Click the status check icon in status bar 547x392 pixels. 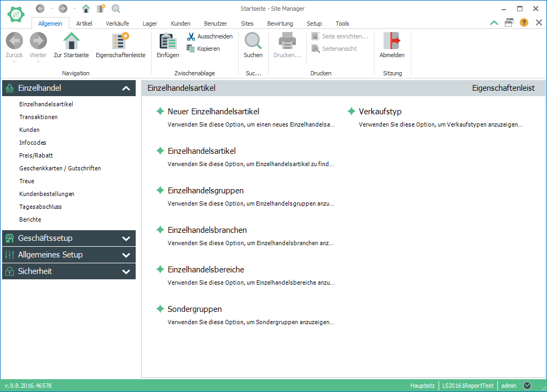click(x=527, y=386)
